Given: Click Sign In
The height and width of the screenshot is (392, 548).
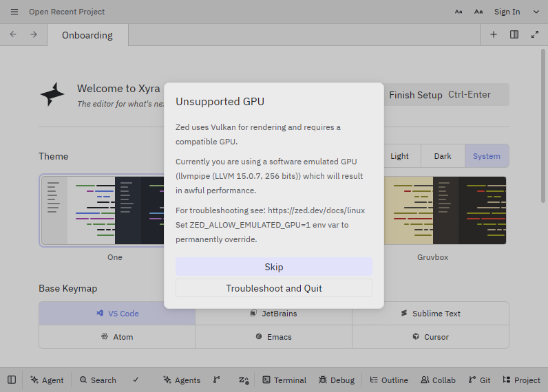Looking at the screenshot, I should [507, 12].
